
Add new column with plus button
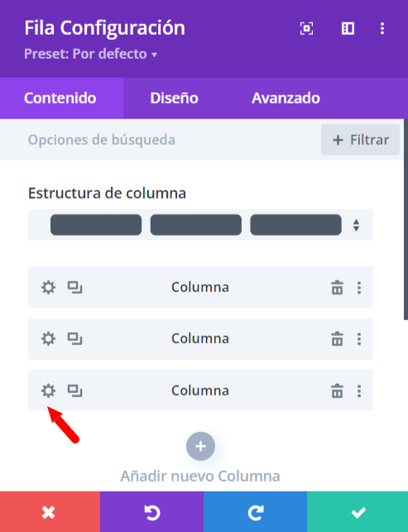[200, 446]
